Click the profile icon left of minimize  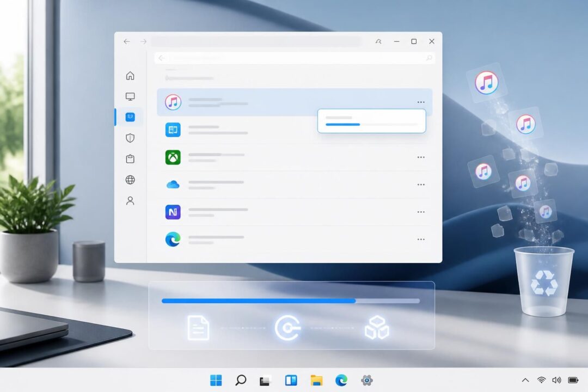point(378,41)
